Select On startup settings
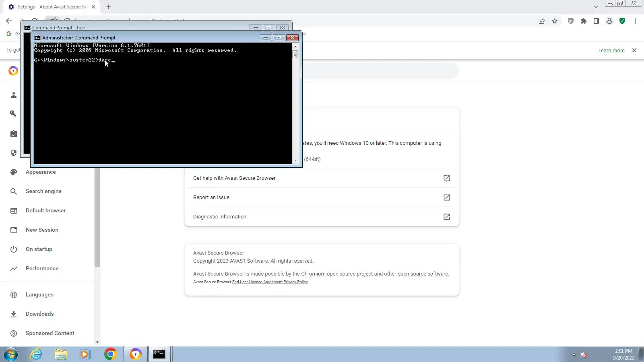This screenshot has height=362, width=644. click(39, 249)
